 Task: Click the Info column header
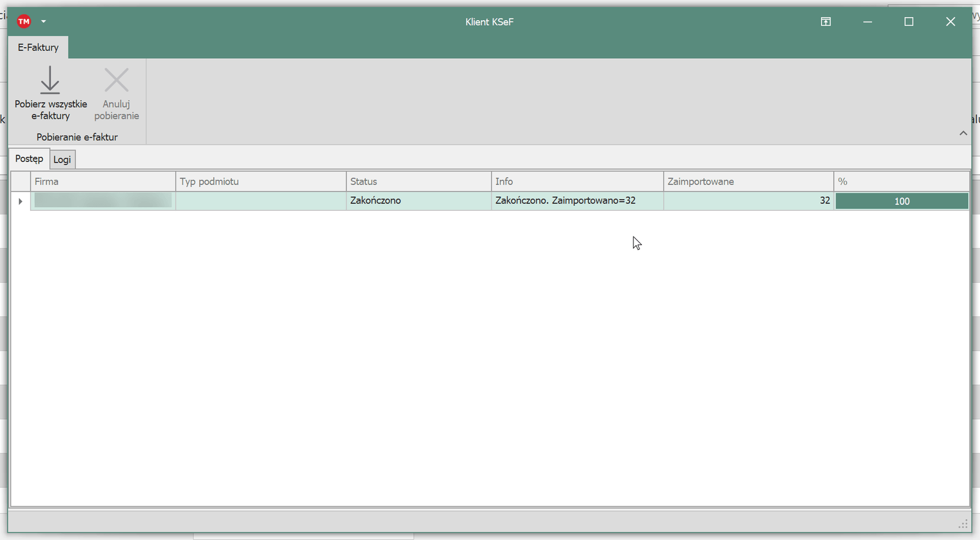click(577, 181)
